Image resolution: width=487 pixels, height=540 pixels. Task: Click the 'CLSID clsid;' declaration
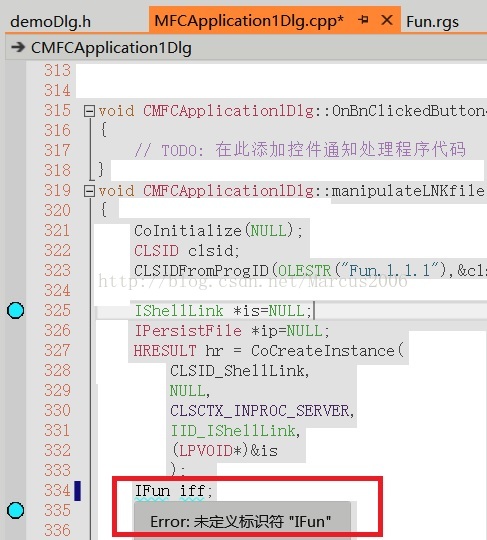pos(186,250)
